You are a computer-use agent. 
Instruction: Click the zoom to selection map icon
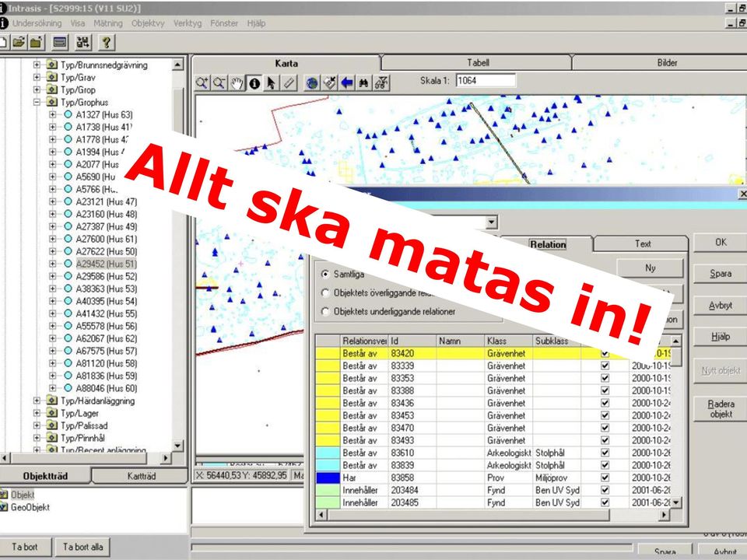330,83
